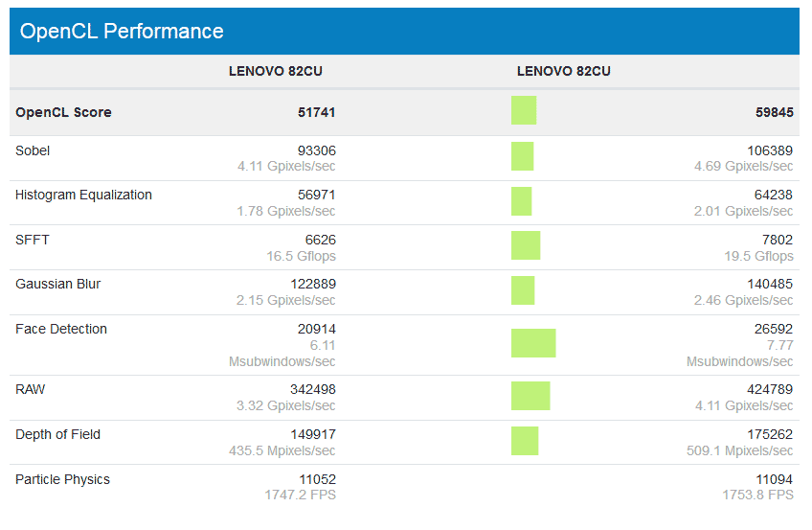812x530 pixels.
Task: Select the RAW score value 424789
Action: tap(770, 389)
